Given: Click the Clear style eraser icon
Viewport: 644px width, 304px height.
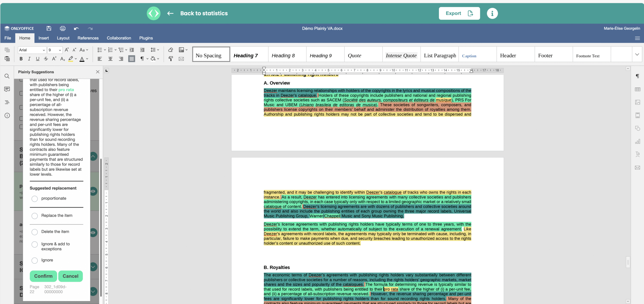Looking at the screenshot, I should coord(171,50).
